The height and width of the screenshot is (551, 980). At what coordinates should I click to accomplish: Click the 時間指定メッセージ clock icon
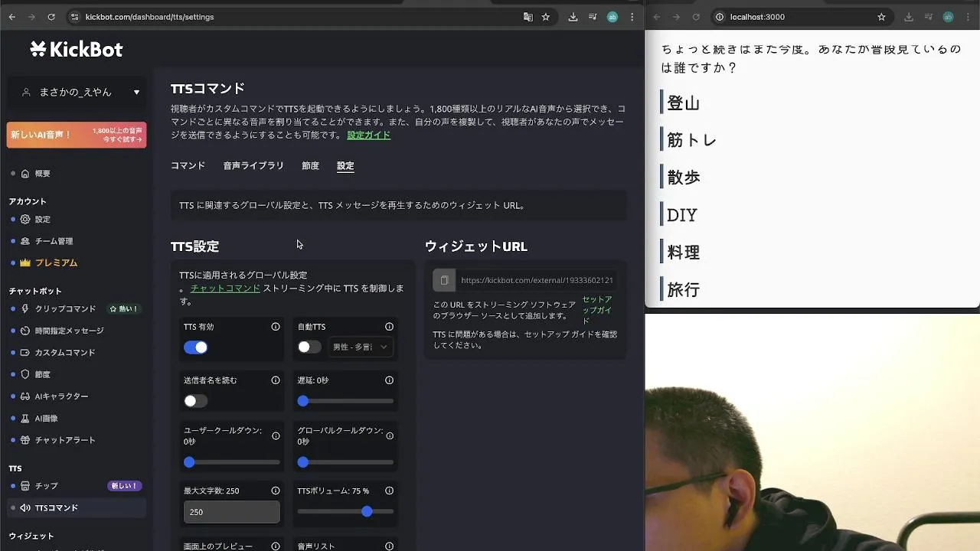[25, 331]
